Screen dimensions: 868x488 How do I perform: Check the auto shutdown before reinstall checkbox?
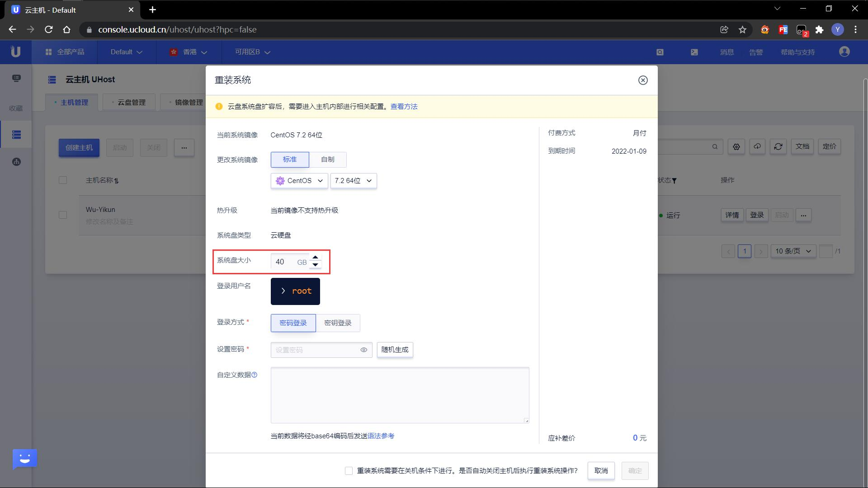pyautogui.click(x=349, y=471)
